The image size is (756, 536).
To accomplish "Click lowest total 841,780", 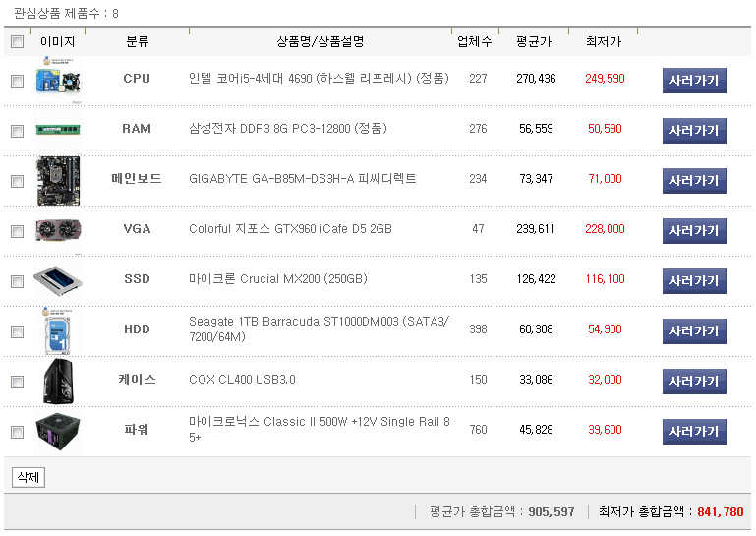I will (721, 511).
